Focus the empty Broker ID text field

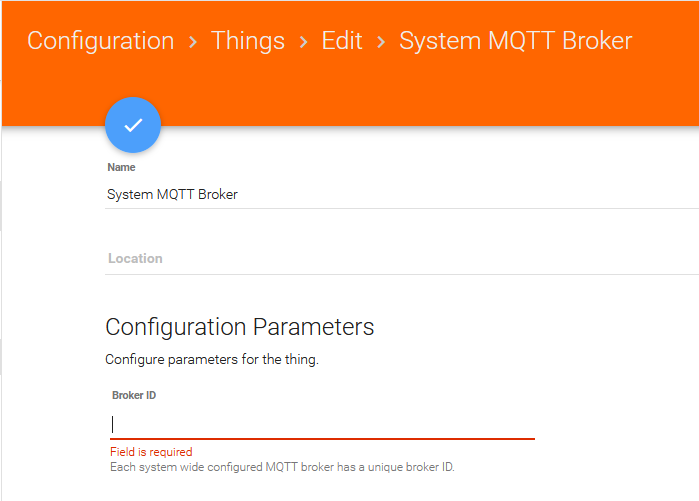coord(322,424)
